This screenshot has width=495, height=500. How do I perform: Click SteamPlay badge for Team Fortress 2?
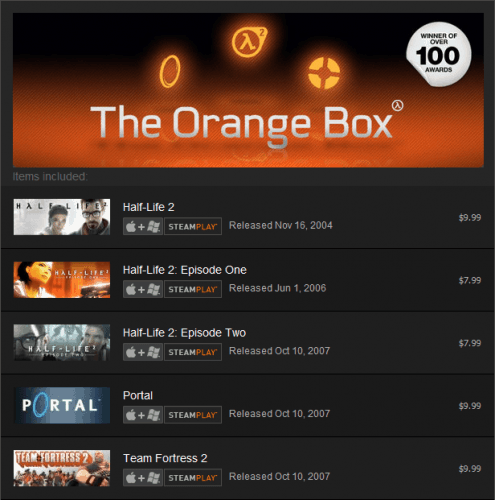(193, 478)
